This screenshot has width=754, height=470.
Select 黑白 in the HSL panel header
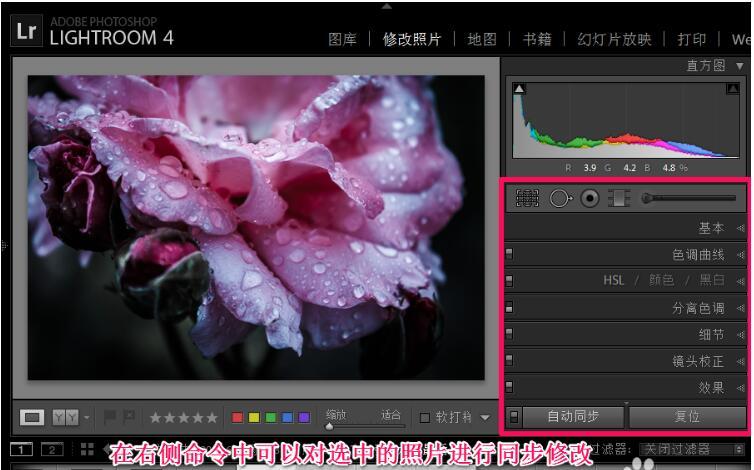[712, 280]
